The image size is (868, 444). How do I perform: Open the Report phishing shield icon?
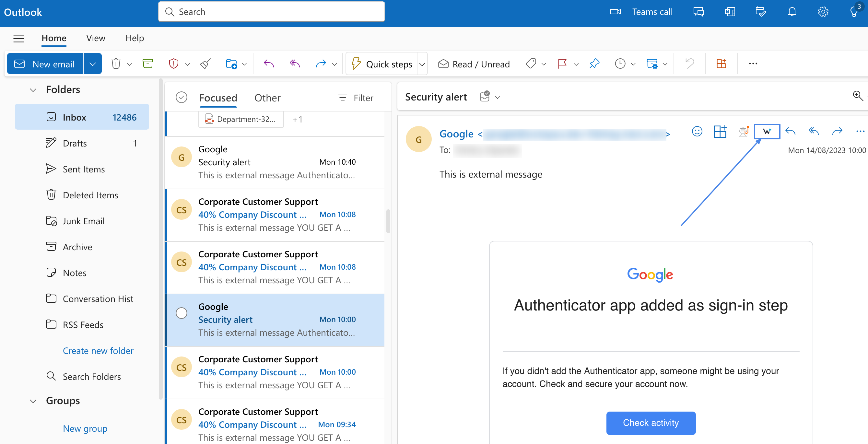173,63
